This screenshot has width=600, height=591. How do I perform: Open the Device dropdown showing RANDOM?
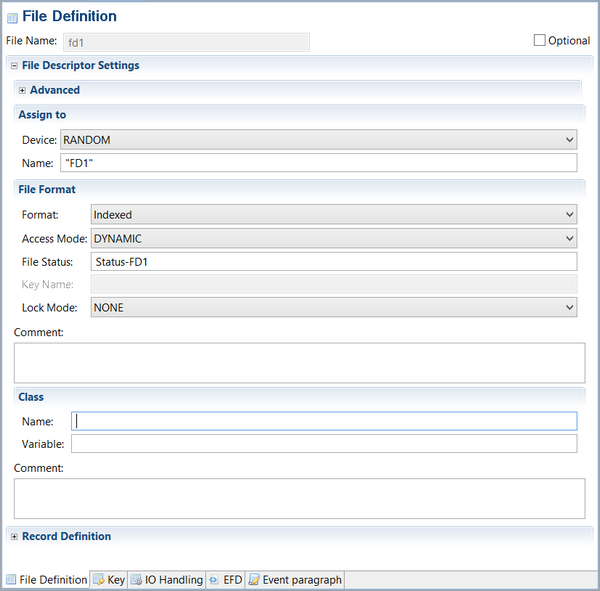tap(318, 140)
